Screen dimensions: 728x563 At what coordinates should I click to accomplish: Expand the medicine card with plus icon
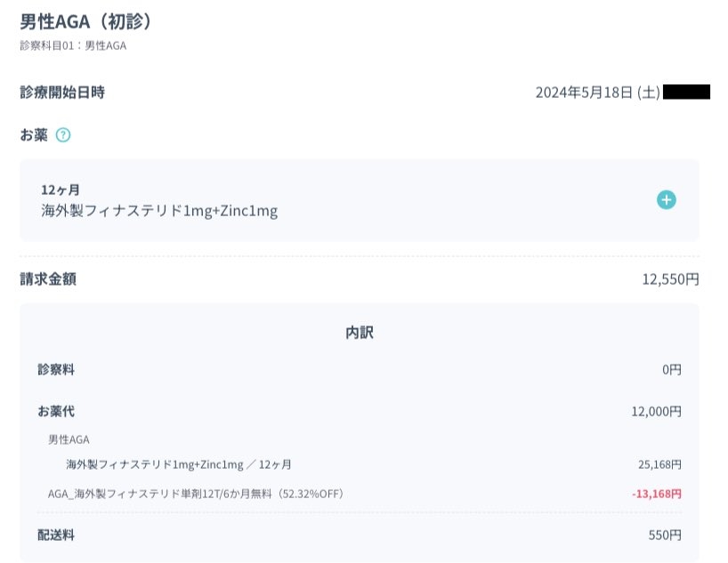(x=666, y=200)
